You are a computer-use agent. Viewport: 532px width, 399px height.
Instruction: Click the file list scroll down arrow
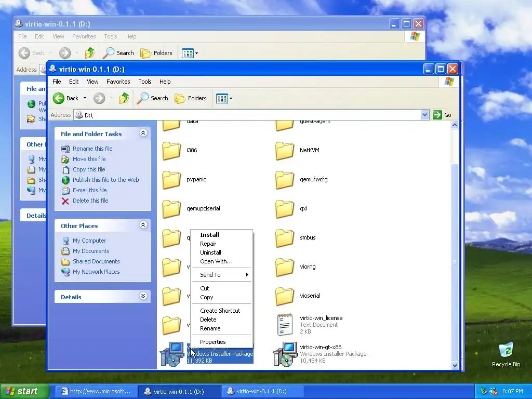[x=455, y=365]
